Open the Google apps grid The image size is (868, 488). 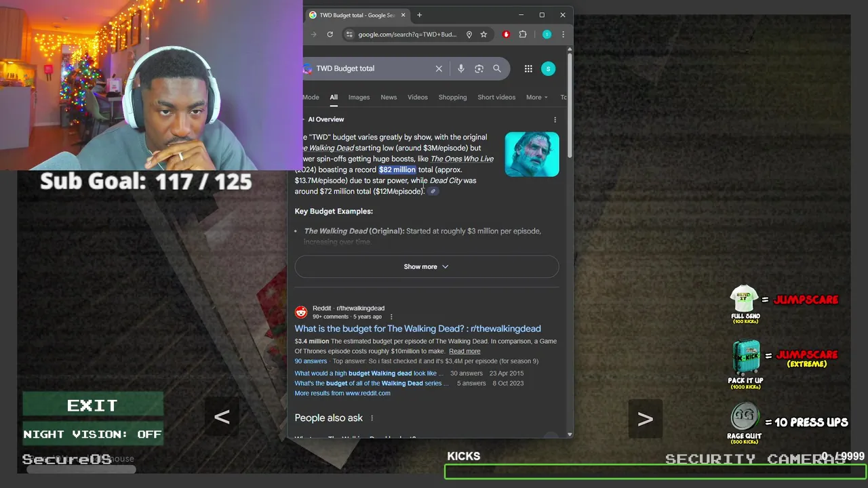(x=528, y=68)
